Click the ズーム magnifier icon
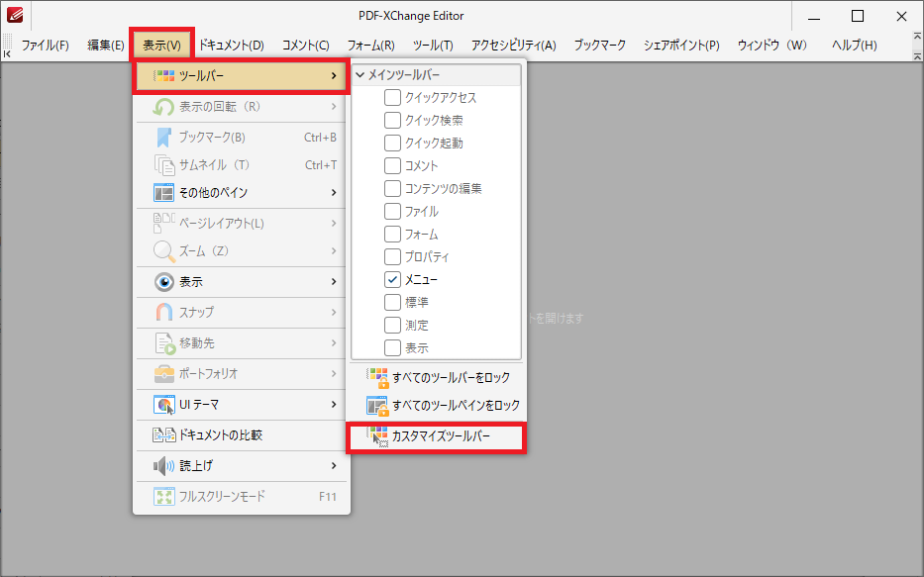The width and height of the screenshot is (924, 577). (163, 251)
